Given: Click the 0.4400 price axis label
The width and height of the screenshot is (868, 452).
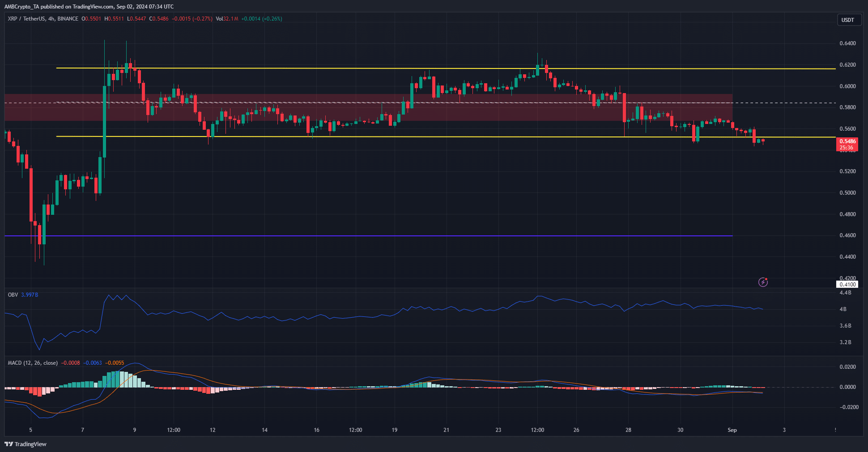Looking at the screenshot, I should [847, 257].
